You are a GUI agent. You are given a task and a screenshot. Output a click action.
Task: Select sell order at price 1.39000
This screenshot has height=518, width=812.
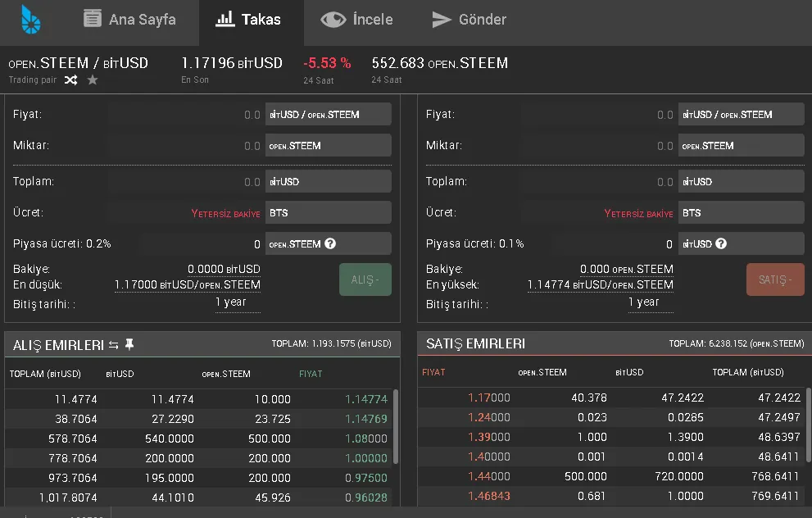[x=612, y=437]
